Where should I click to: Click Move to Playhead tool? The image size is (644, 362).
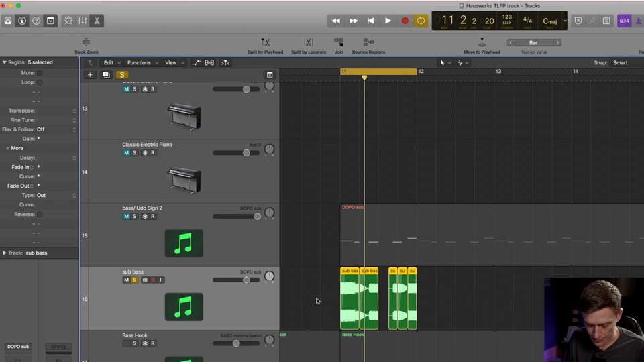pos(482,42)
